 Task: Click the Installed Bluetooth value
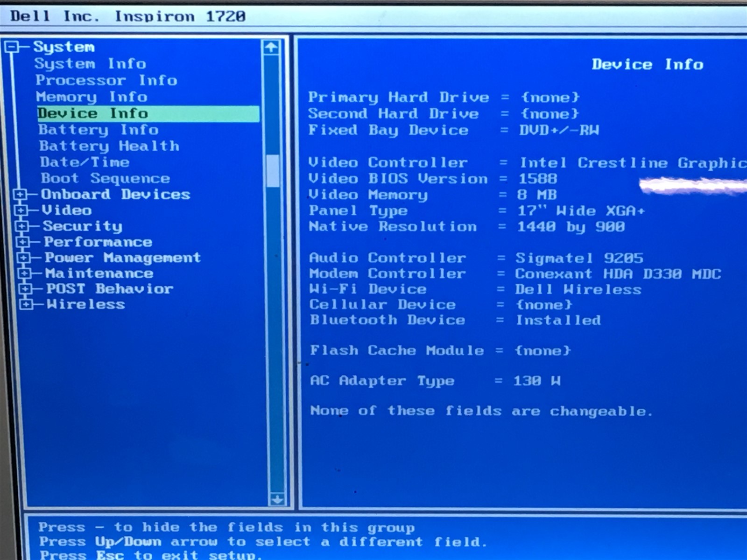(x=558, y=320)
